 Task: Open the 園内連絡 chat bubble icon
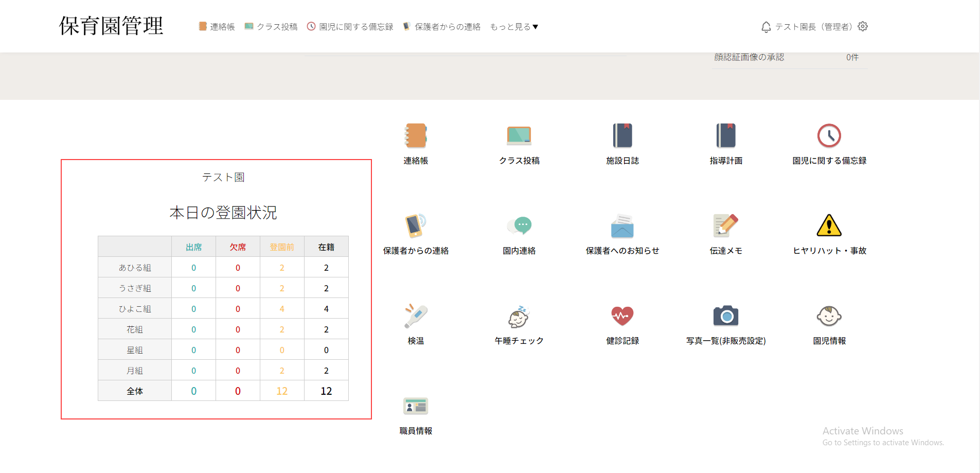[519, 226]
